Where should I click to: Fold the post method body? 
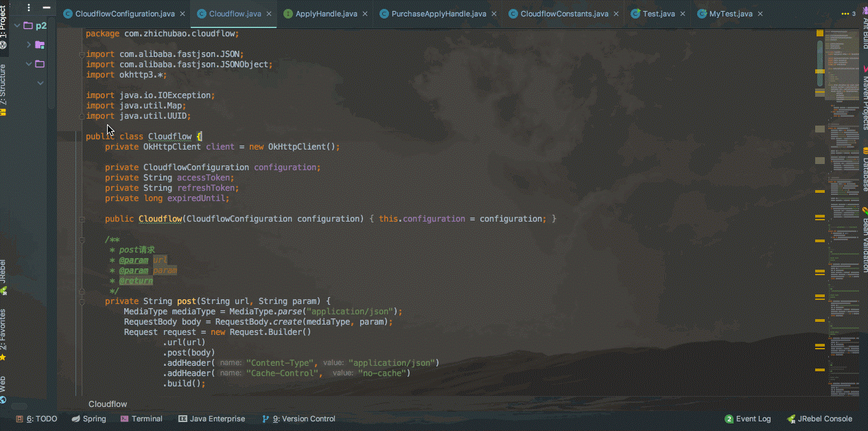[x=82, y=301]
